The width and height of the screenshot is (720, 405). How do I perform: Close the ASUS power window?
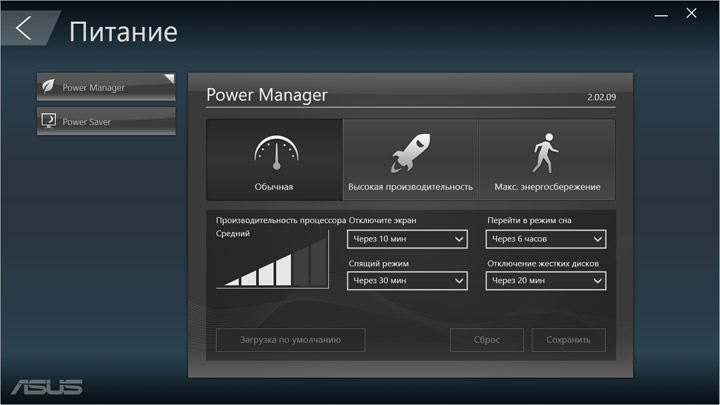point(692,13)
